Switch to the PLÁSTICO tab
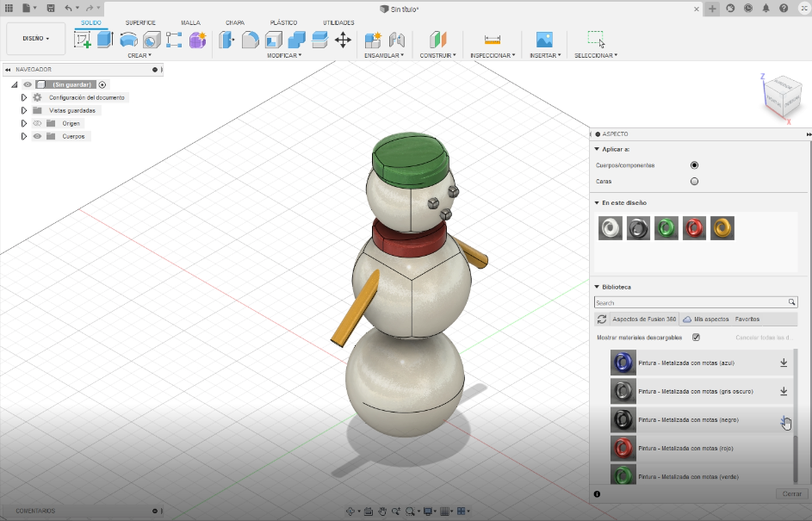 pos(283,22)
